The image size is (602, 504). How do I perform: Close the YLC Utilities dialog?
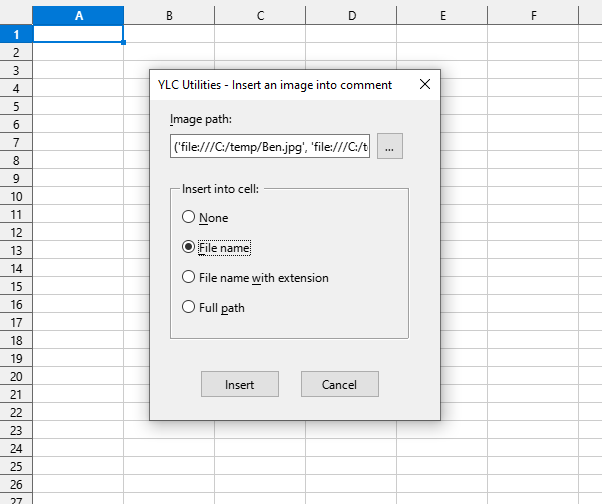point(425,84)
